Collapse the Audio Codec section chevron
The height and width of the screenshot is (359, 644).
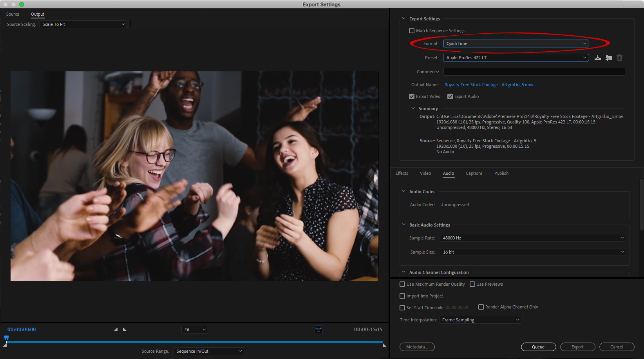click(403, 192)
